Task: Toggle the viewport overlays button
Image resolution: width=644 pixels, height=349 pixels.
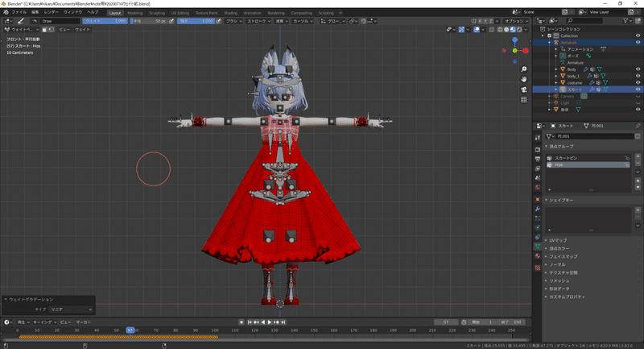Action: (477, 30)
